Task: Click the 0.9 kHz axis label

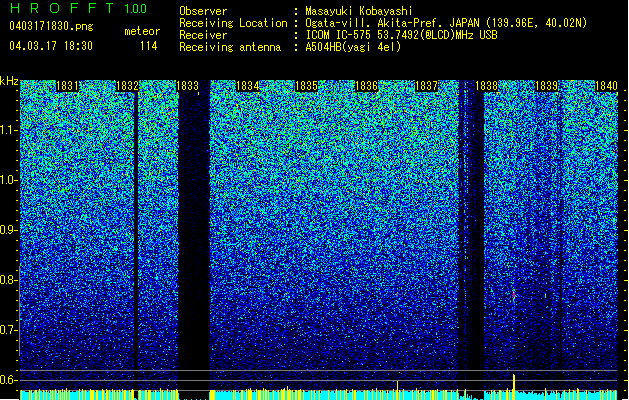Action: 9,230
